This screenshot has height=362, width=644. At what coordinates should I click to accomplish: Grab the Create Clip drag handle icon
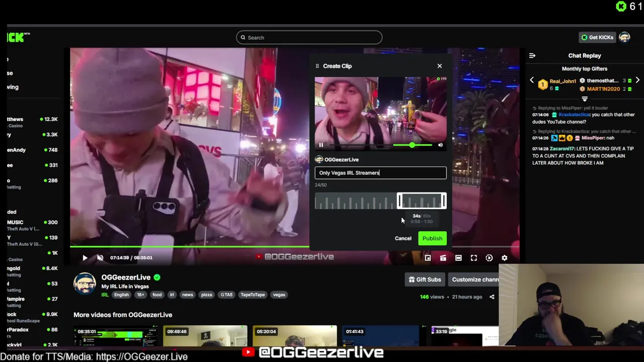(x=317, y=66)
